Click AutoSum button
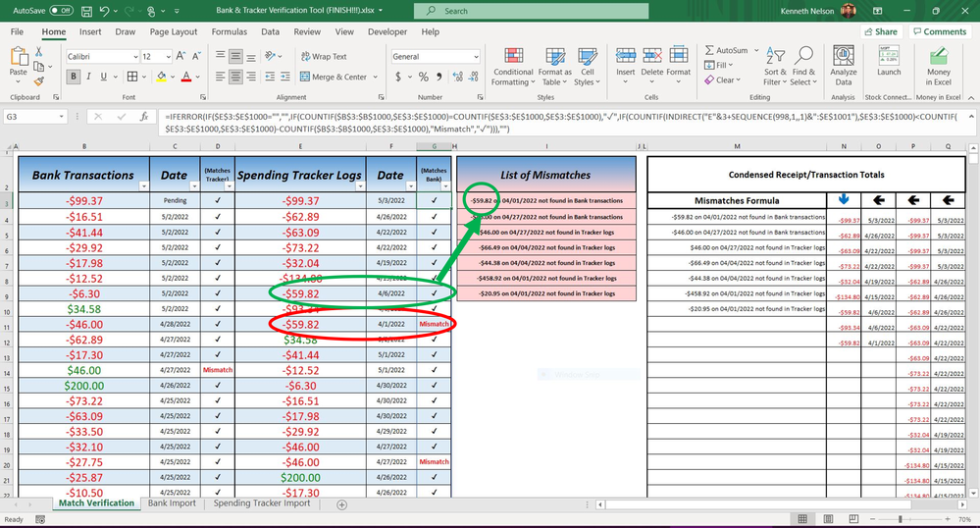 [726, 50]
